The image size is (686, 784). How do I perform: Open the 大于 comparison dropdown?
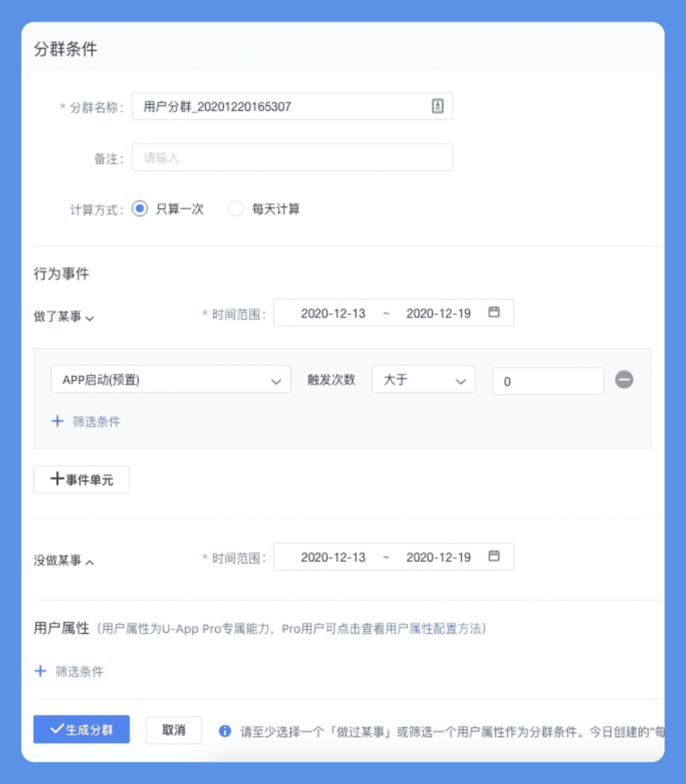point(424,380)
